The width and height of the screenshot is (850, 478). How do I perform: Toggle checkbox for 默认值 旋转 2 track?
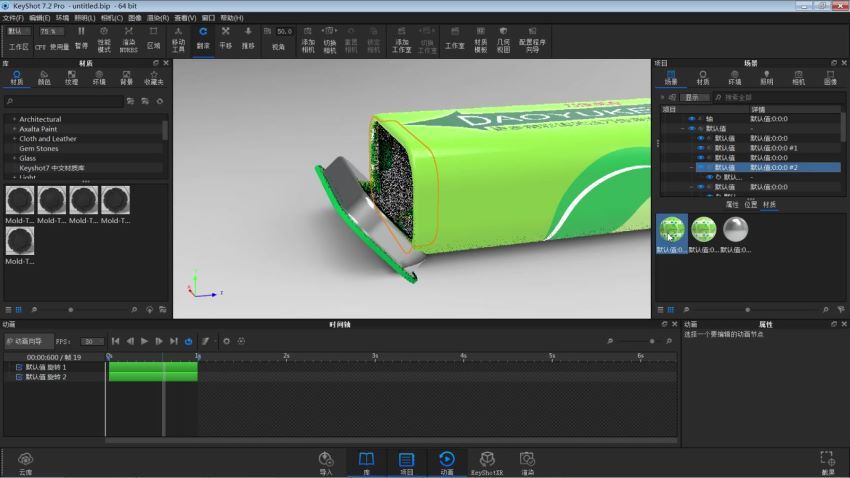(20, 377)
